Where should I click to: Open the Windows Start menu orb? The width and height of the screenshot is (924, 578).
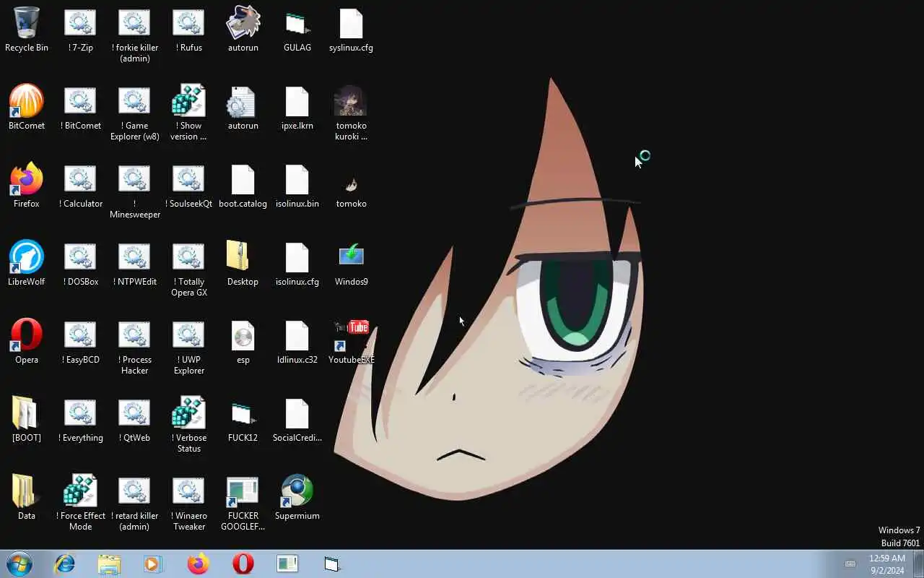point(19,564)
